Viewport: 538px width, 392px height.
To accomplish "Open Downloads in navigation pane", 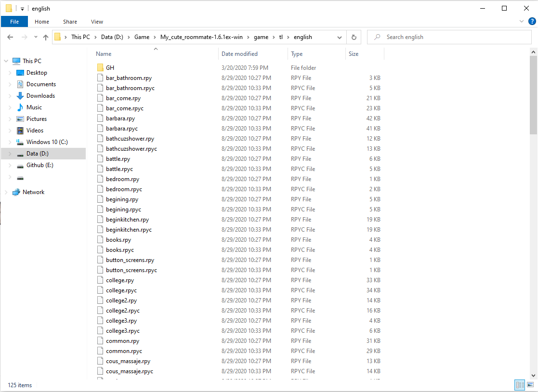I will point(40,96).
